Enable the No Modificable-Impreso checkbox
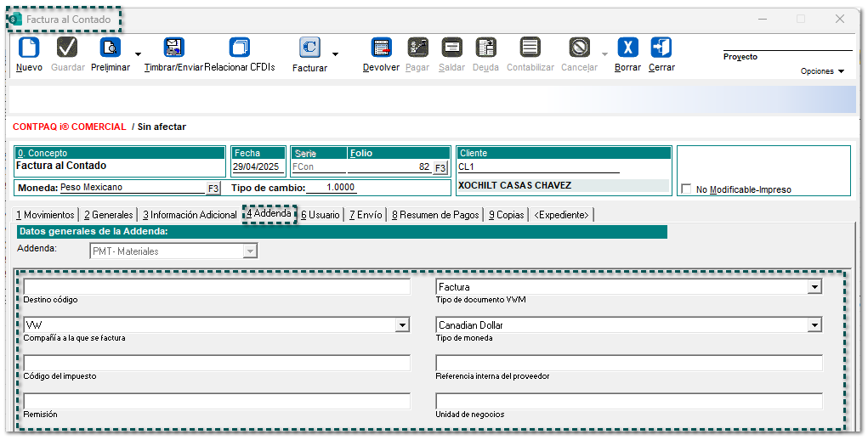868x440 pixels. [x=686, y=189]
